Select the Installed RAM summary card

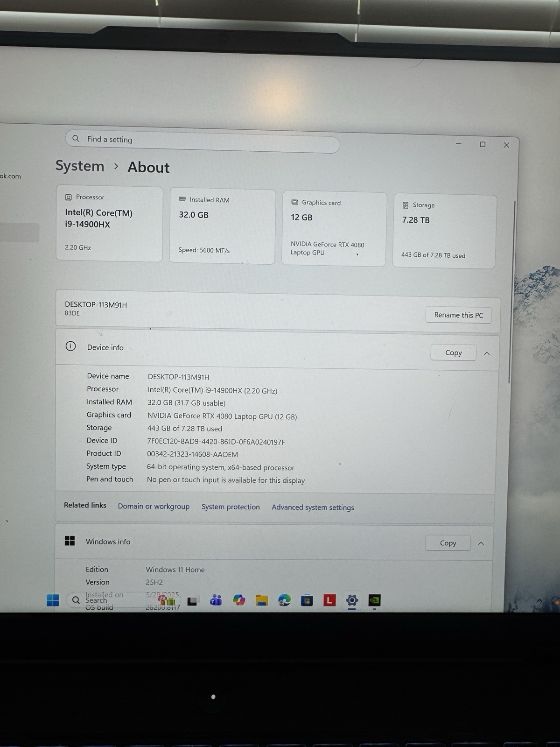pyautogui.click(x=222, y=226)
